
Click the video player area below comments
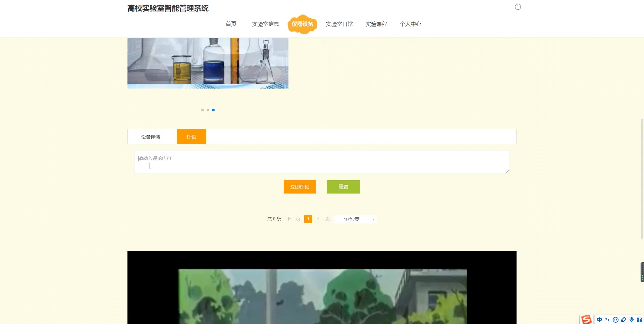322,287
